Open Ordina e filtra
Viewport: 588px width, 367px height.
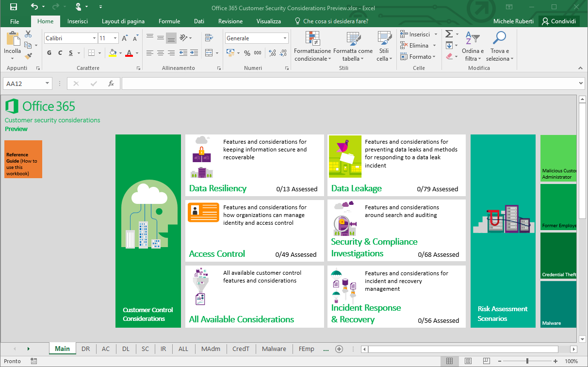click(473, 47)
